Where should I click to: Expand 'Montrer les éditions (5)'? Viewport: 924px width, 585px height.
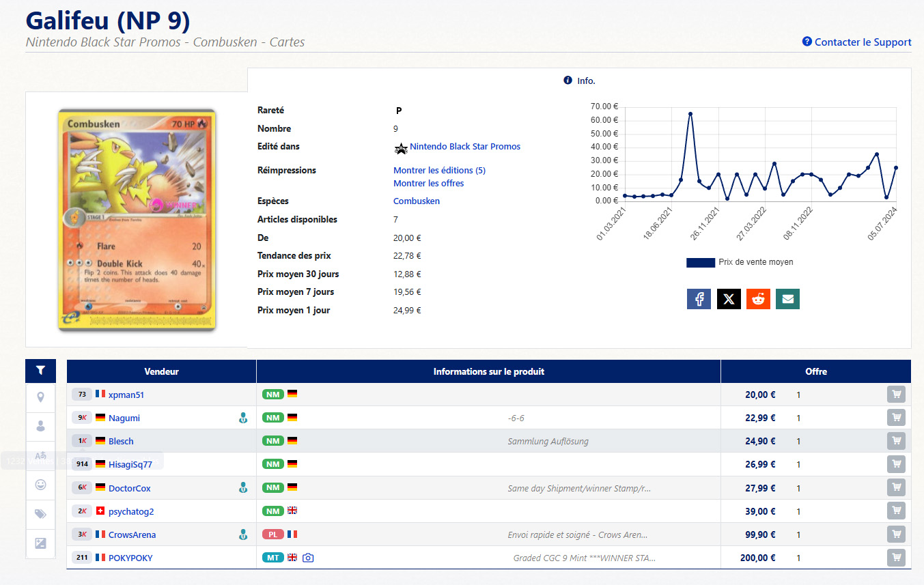439,170
